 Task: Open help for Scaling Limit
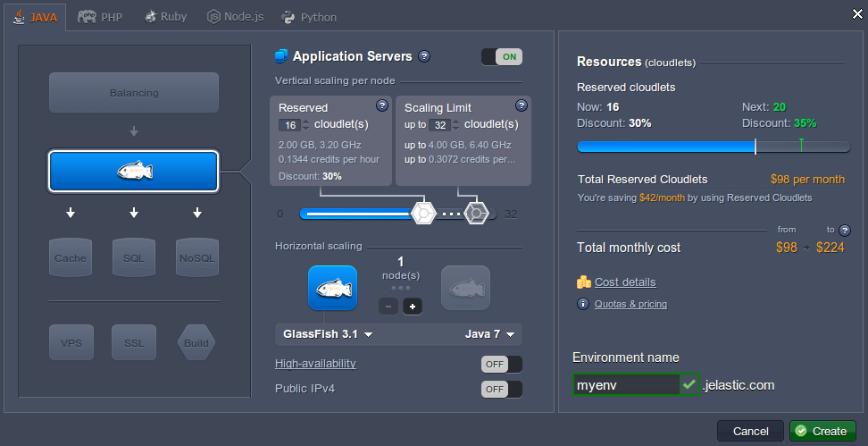point(521,105)
